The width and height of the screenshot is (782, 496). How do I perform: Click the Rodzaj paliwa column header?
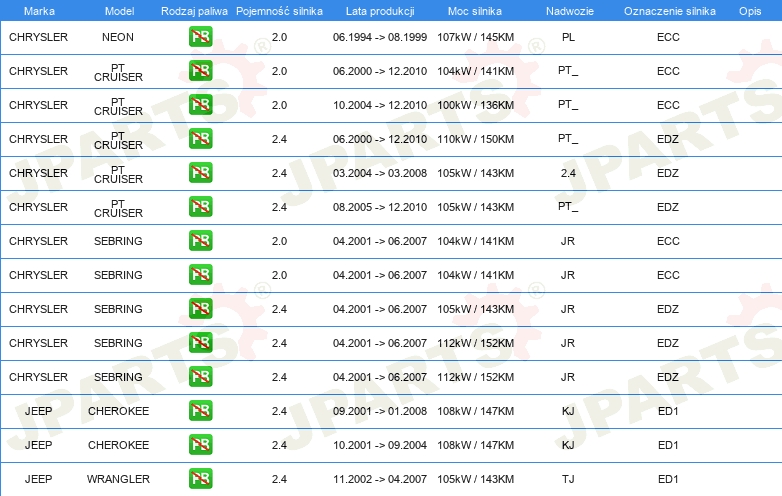(194, 11)
